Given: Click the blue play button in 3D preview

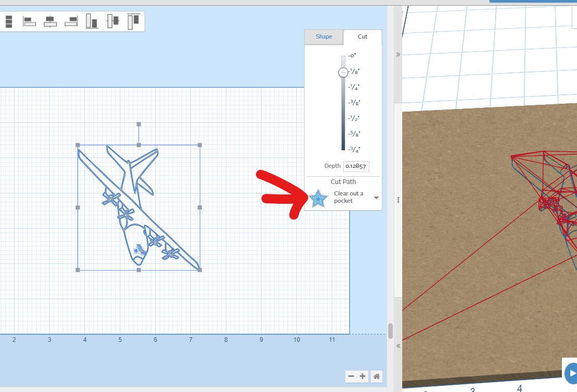Looking at the screenshot, I should pyautogui.click(x=571, y=373).
